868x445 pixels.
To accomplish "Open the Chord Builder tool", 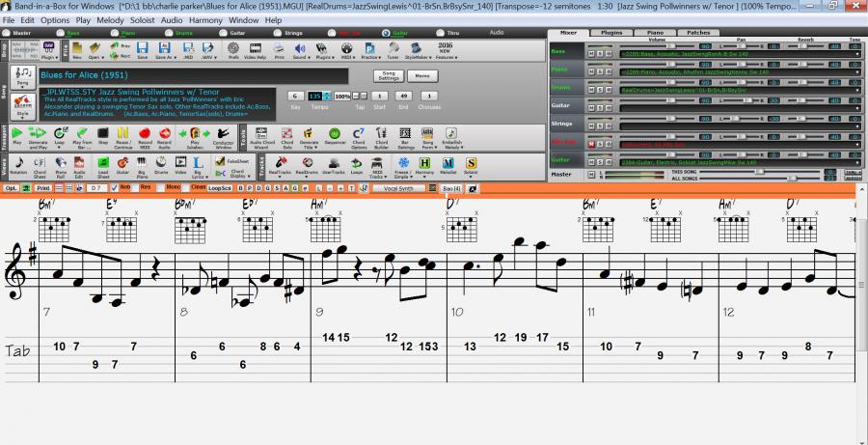I will tap(381, 136).
